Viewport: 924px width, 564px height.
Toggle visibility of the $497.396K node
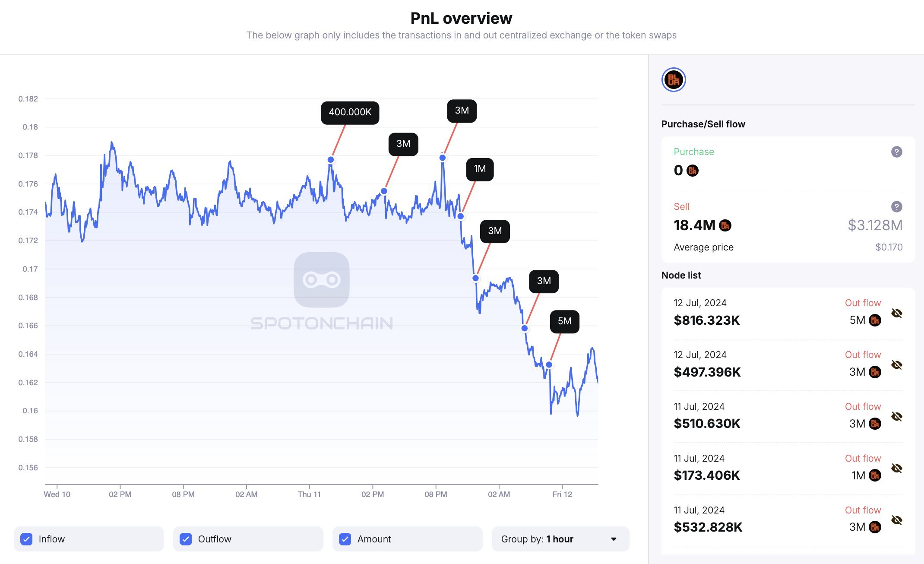896,365
